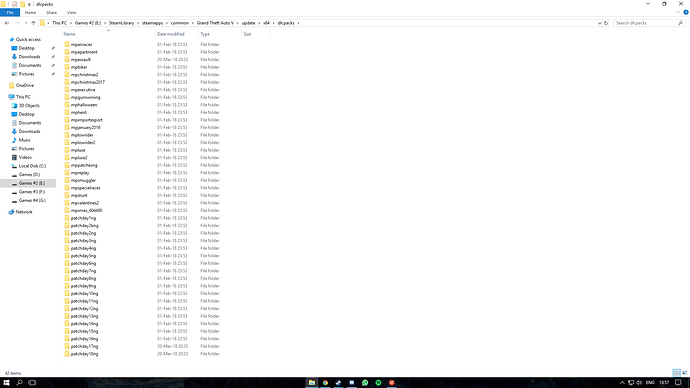
Task: Open the View ribbon tab
Action: 71,13
